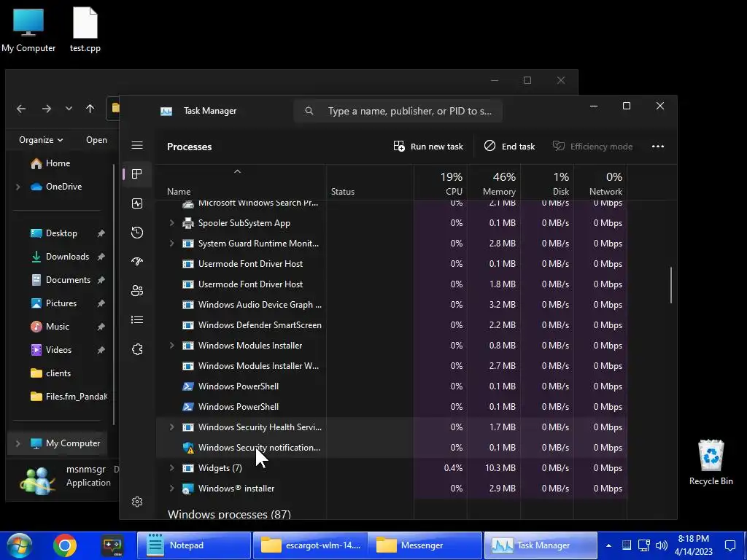The height and width of the screenshot is (560, 747).
Task: Open the Performance page icon in sidebar
Action: pos(137,203)
